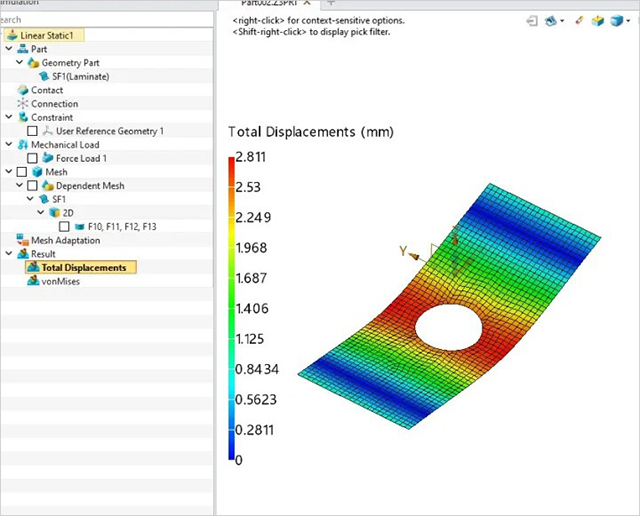Image resolution: width=640 pixels, height=516 pixels.
Task: Select Total Displacements result
Action: click(x=83, y=268)
